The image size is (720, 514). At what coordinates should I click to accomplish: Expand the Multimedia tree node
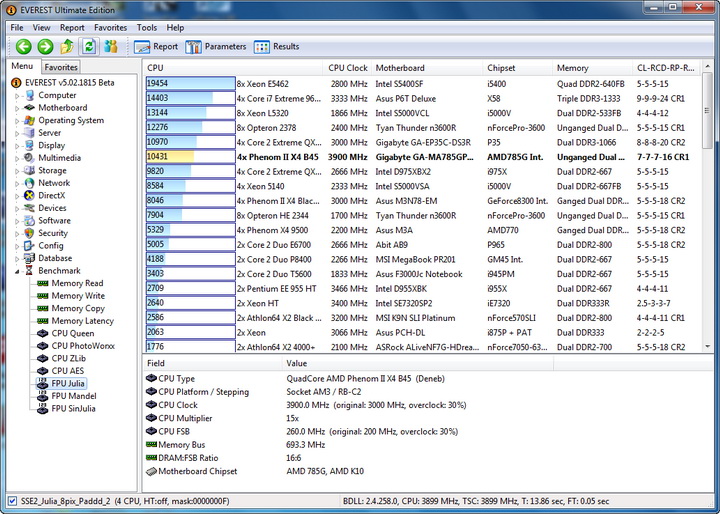(x=17, y=158)
